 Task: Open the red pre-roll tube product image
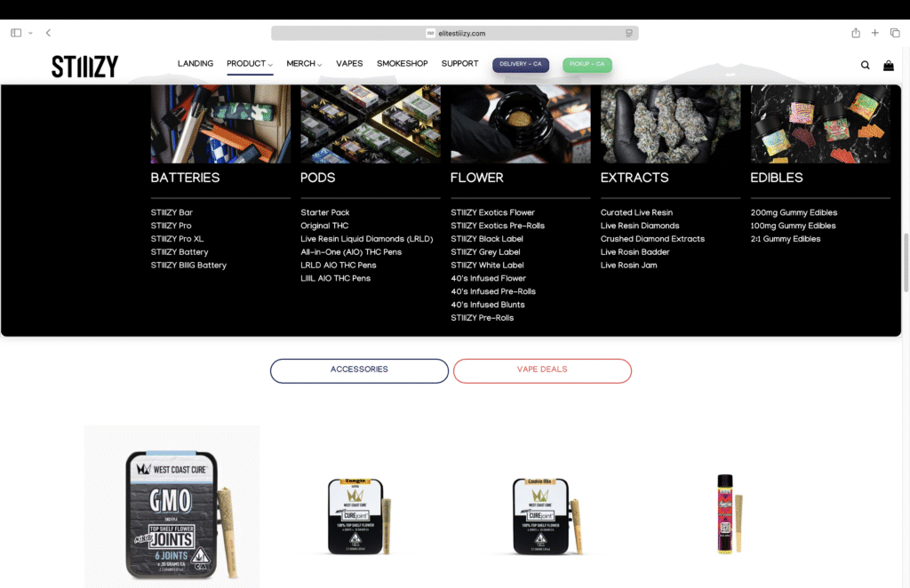tap(730, 513)
